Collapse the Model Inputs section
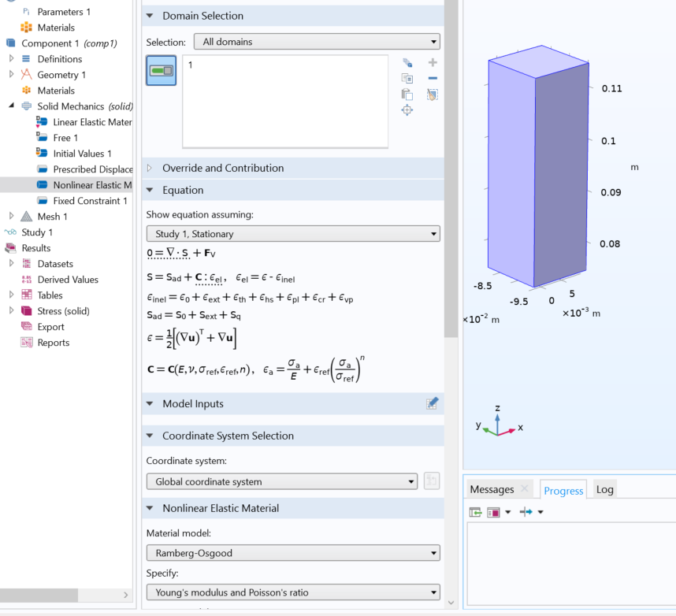The height and width of the screenshot is (616, 676). point(150,404)
